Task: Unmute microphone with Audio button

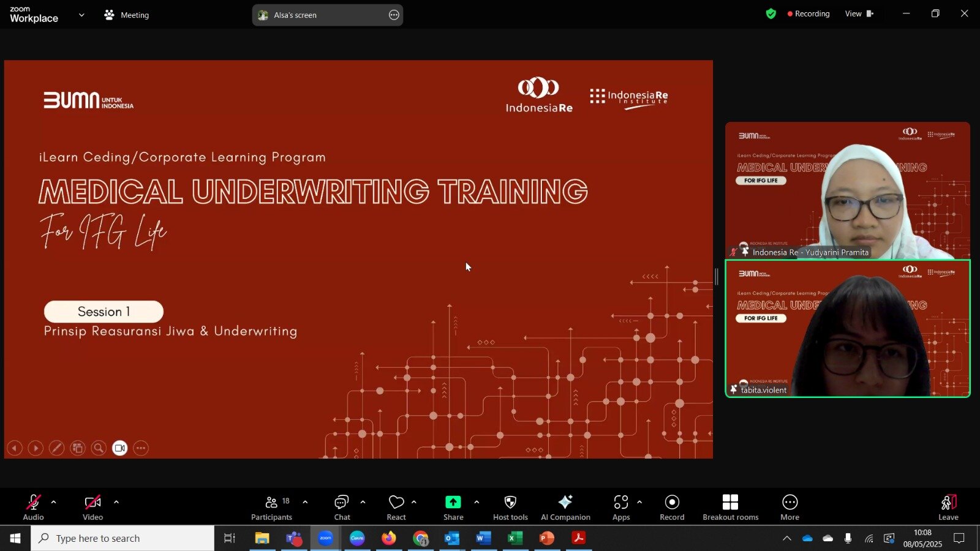Action: (33, 508)
